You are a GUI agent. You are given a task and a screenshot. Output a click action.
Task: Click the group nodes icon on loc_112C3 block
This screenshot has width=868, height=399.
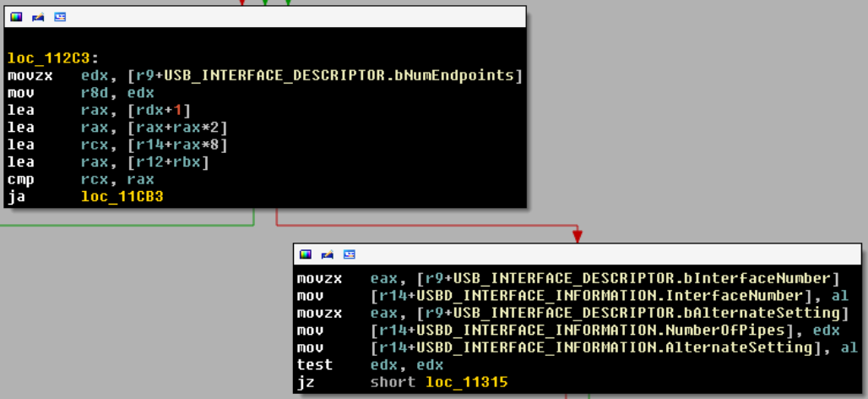click(x=60, y=16)
